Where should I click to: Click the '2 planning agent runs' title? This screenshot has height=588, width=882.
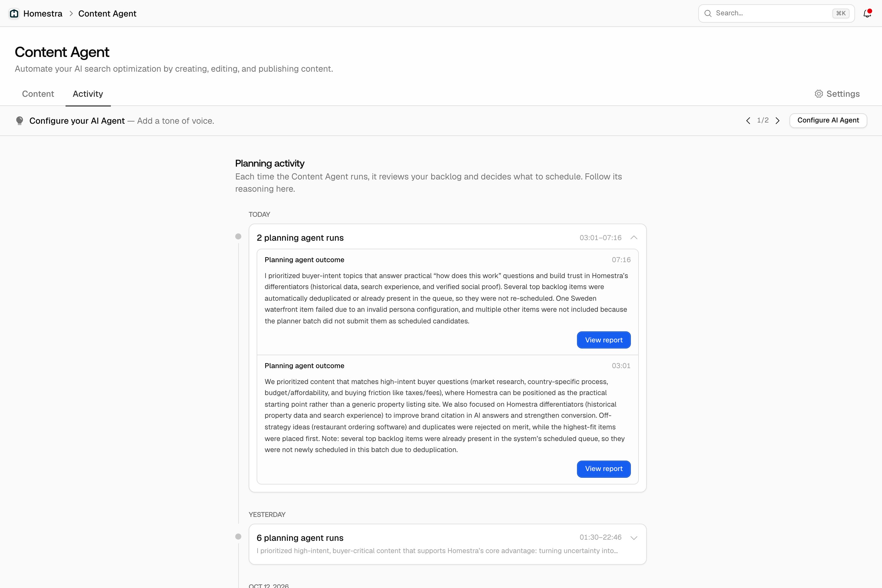(300, 238)
